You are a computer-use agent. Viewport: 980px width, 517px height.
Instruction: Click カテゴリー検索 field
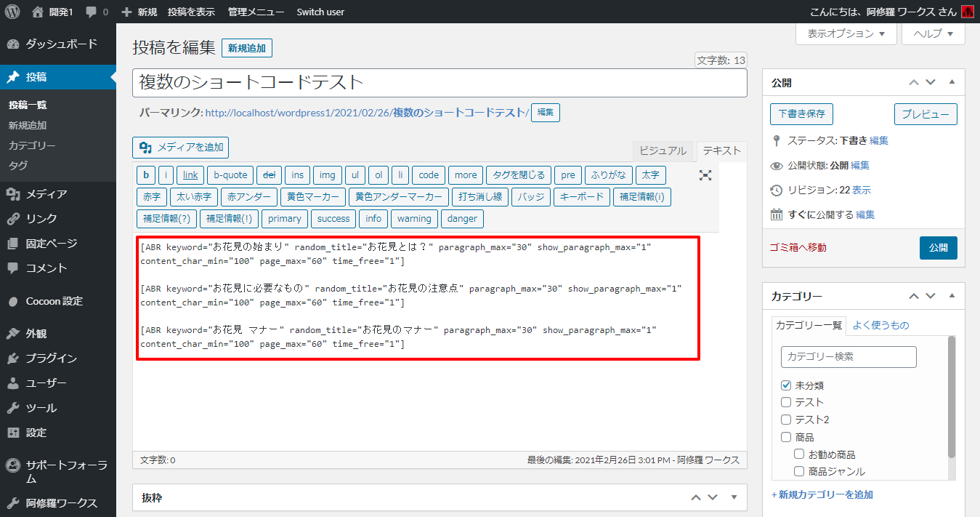tap(849, 357)
